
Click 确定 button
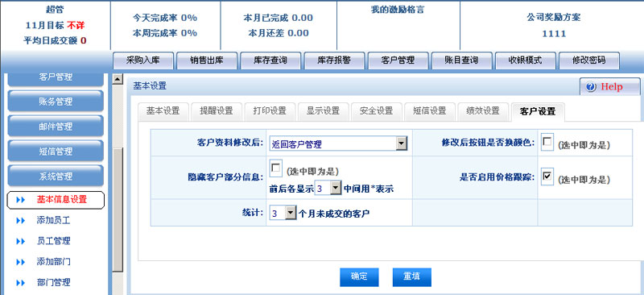359,277
